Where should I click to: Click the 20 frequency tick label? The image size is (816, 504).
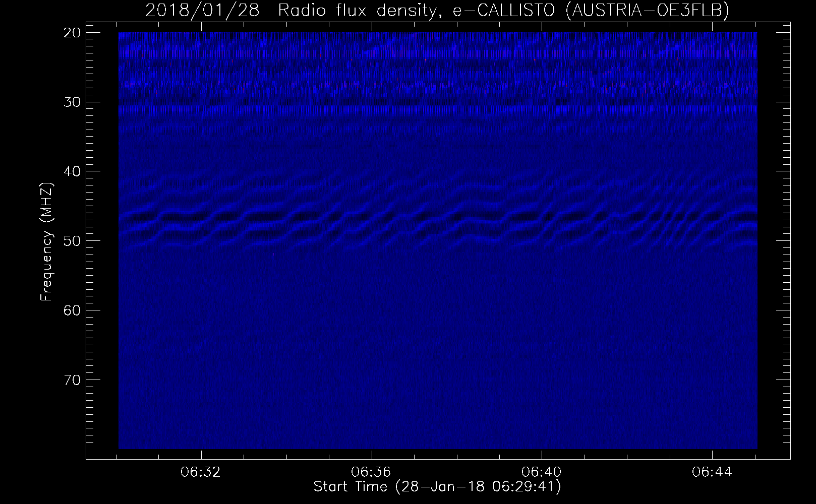click(x=73, y=33)
